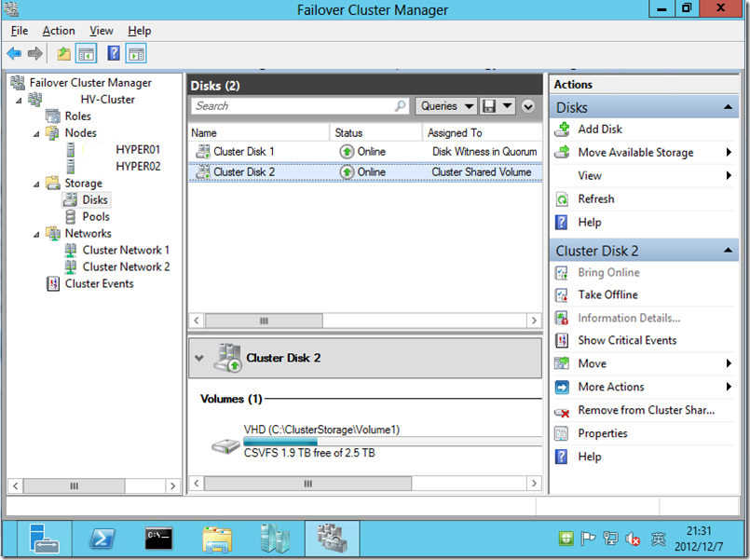Collapse the Networks tree branch
The width and height of the screenshot is (750, 560).
click(36, 234)
